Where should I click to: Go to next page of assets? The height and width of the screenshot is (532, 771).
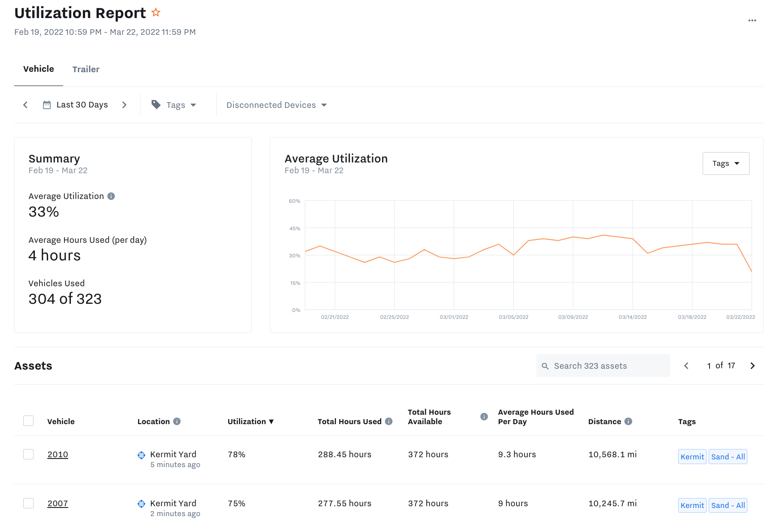pos(752,366)
